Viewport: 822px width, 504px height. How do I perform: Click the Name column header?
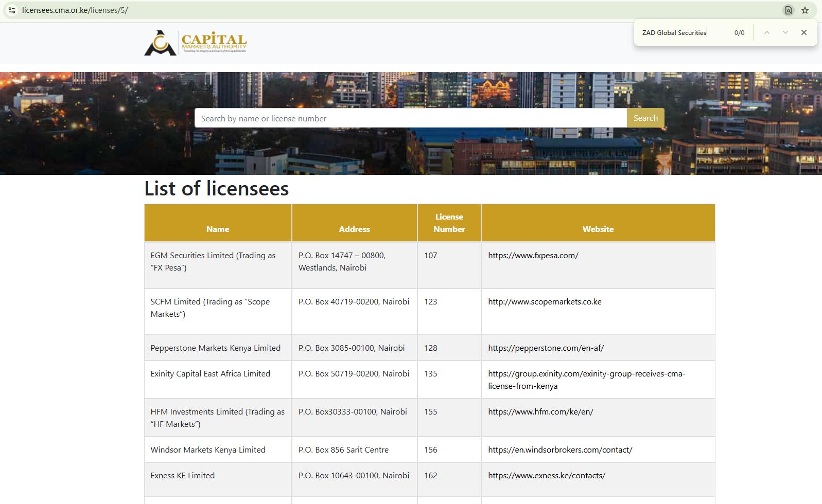pos(218,229)
